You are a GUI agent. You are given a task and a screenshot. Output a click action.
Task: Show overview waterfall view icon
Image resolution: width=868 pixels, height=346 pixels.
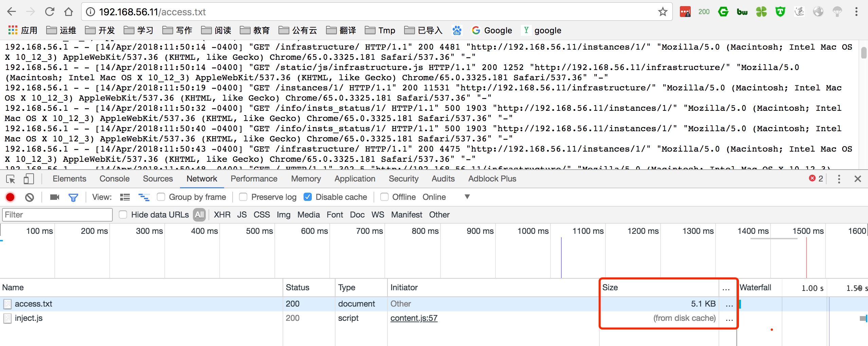coord(144,197)
